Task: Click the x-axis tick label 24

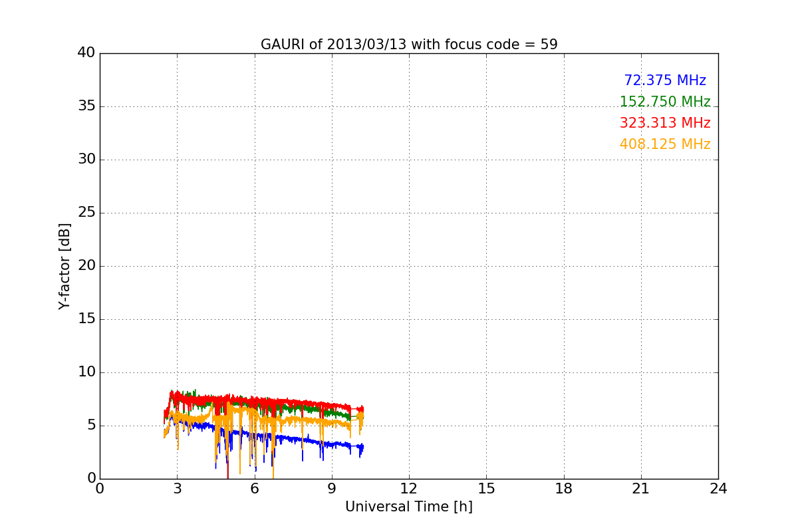Action: pos(718,489)
